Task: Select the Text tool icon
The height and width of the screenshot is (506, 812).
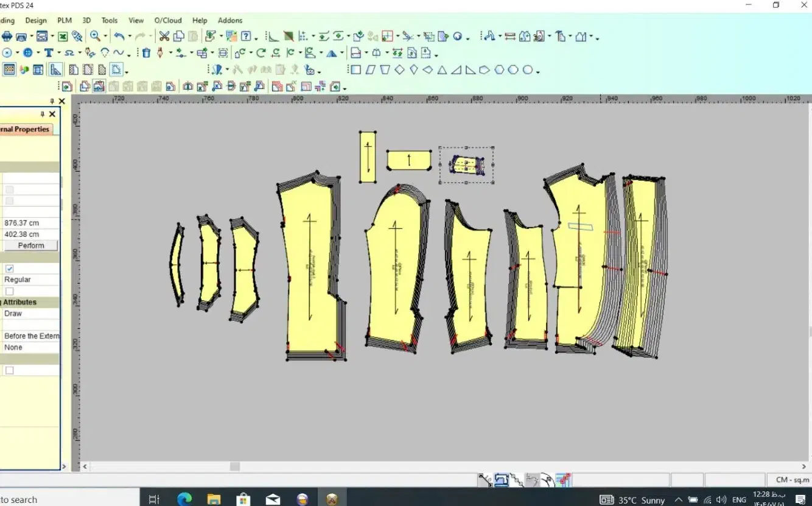Action: click(48, 53)
